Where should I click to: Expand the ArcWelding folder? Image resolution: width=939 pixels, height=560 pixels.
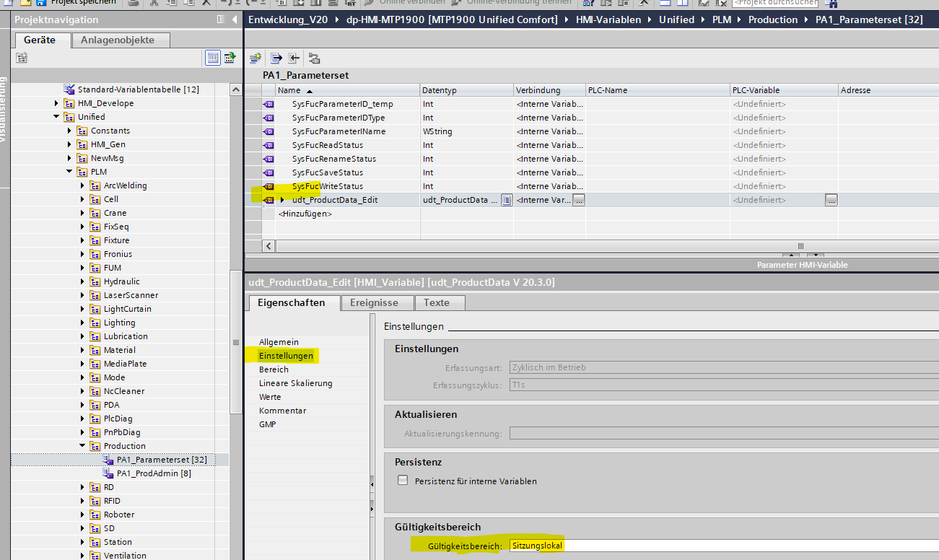point(83,185)
